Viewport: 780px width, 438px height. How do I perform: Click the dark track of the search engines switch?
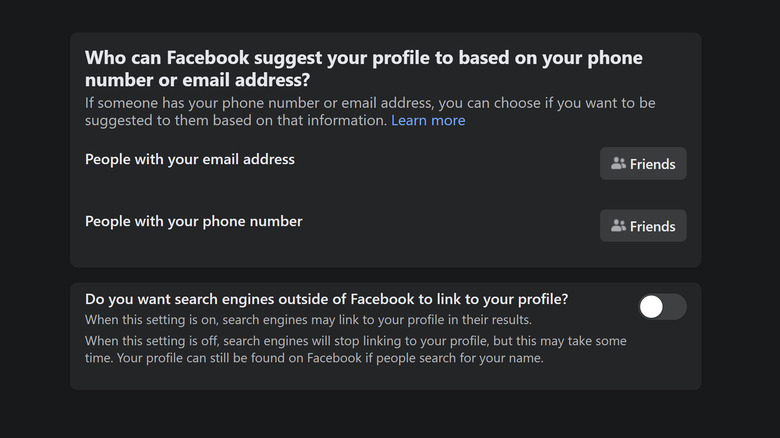(x=675, y=307)
